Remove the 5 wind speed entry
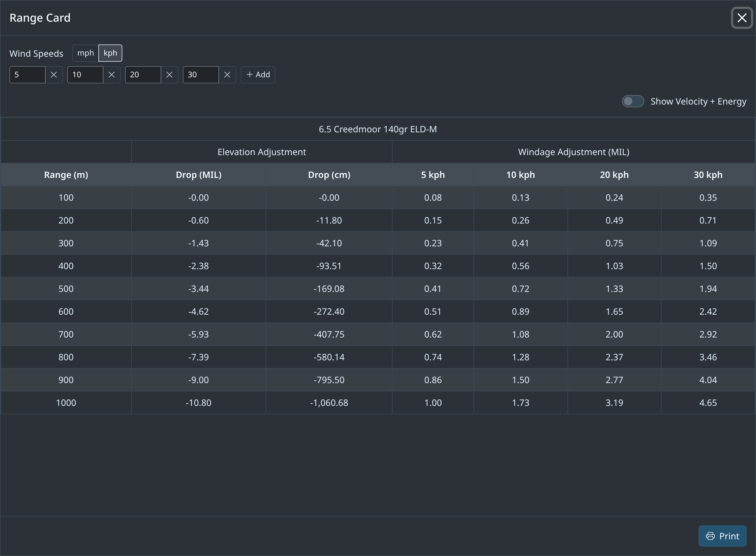The width and height of the screenshot is (756, 556). [54, 75]
